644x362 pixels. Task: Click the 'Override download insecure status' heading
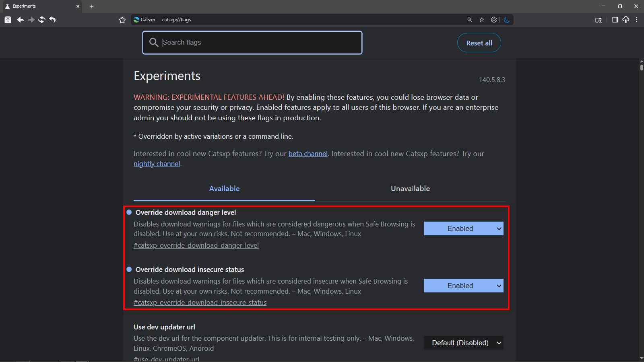[x=190, y=269]
